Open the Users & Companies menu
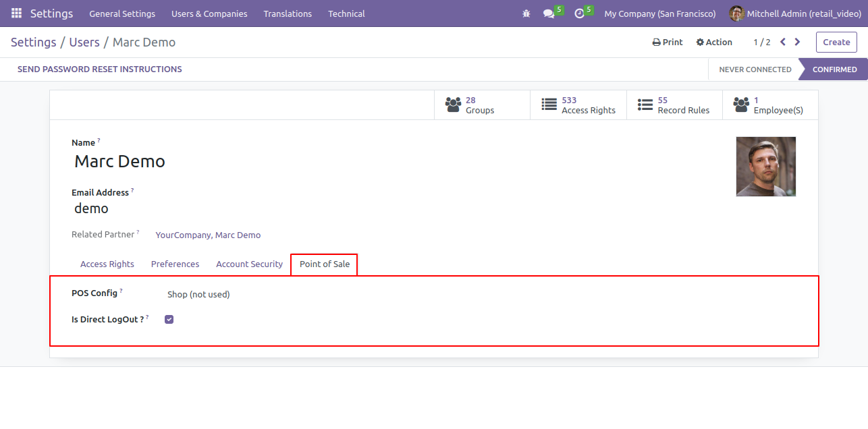Image resolution: width=868 pixels, height=429 pixels. pyautogui.click(x=209, y=13)
